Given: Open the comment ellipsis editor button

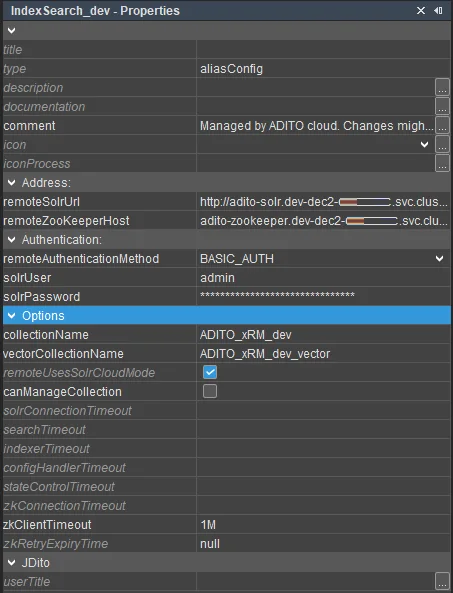Looking at the screenshot, I should [442, 125].
